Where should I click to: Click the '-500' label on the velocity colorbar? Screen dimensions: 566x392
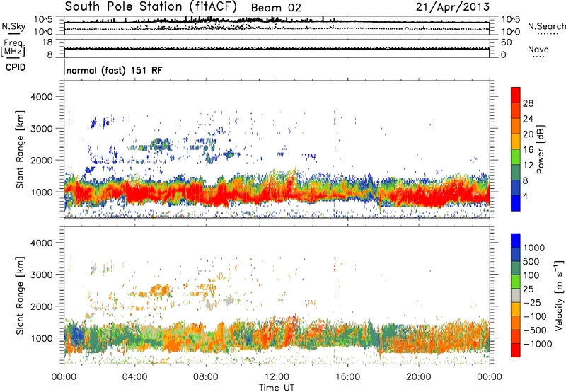click(x=535, y=330)
